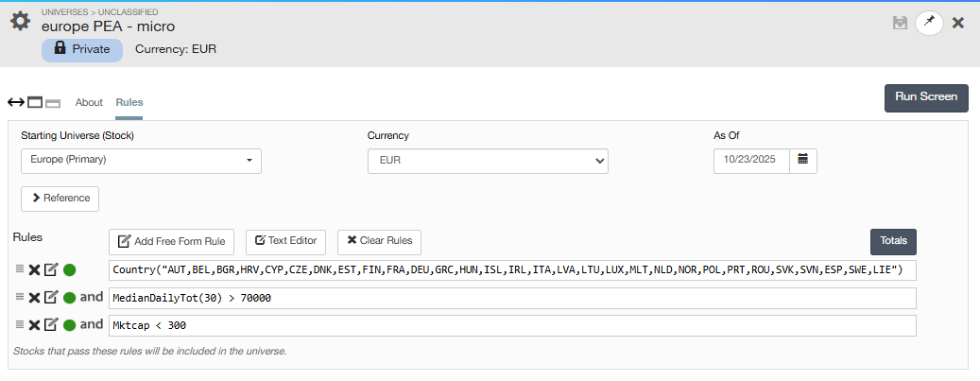Click Add Free Form Rule button

pos(171,240)
